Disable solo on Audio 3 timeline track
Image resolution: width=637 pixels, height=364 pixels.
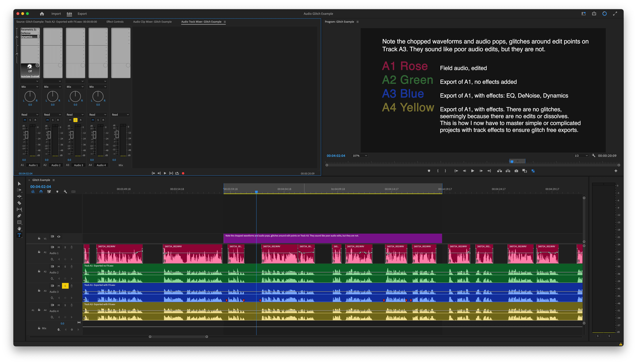(65, 286)
